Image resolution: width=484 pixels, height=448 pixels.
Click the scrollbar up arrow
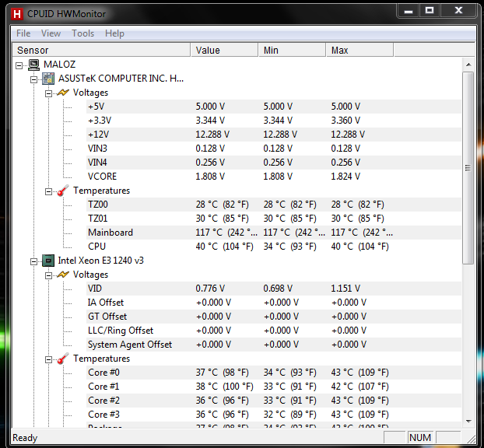468,65
